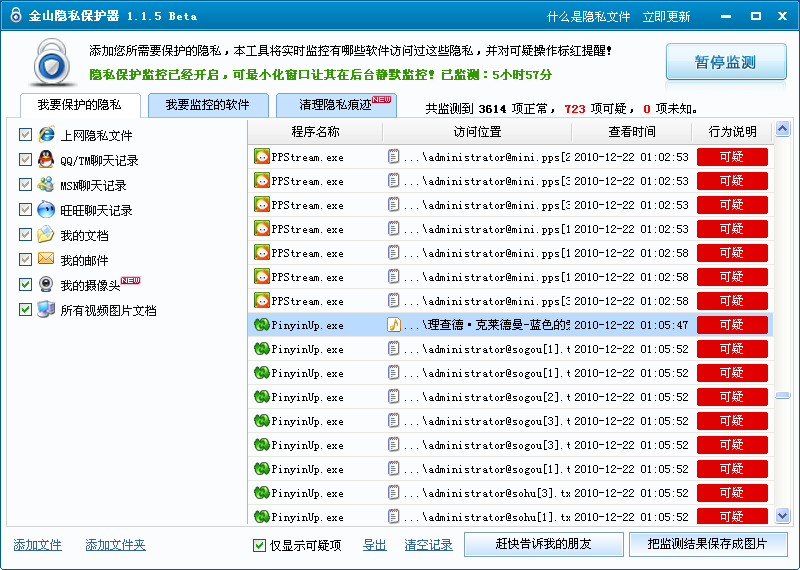Click the vertical scrollbar thumb
800x570 pixels.
(783, 395)
